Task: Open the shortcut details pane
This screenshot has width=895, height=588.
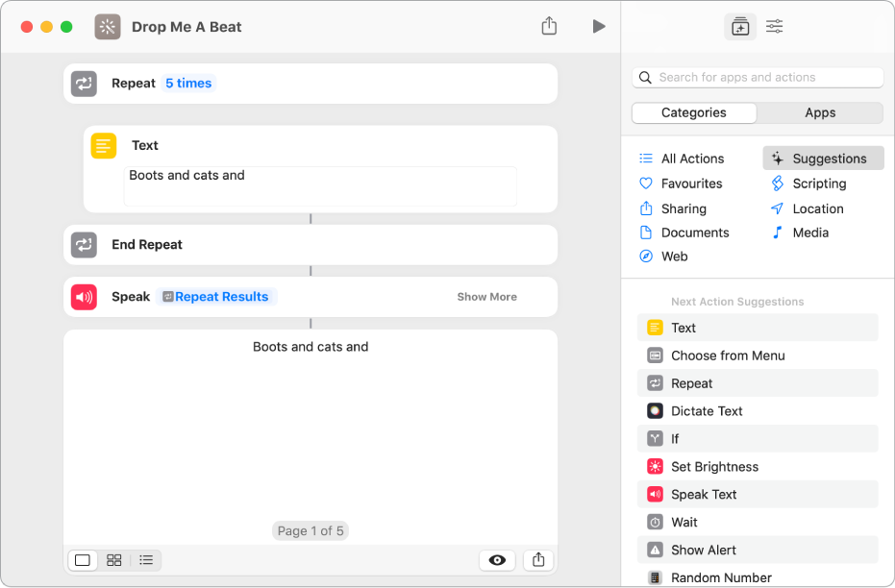Action: click(774, 26)
